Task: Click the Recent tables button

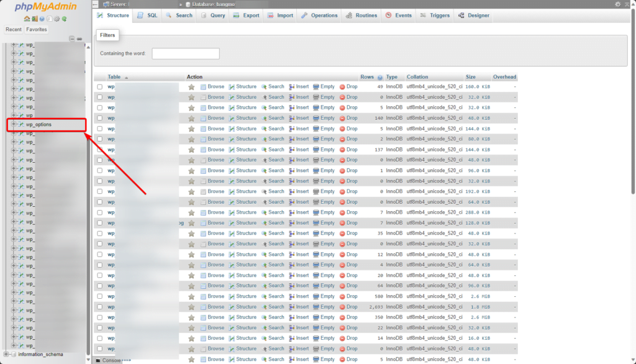Action: (13, 29)
